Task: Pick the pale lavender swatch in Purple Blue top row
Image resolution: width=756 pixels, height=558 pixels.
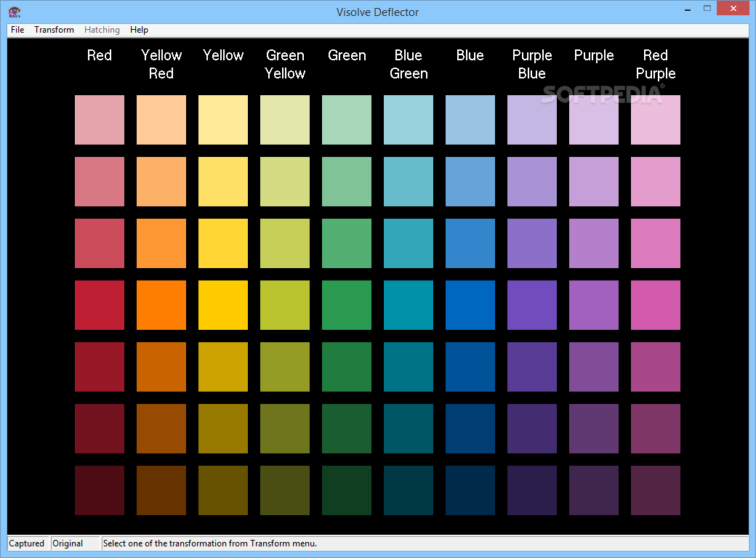Action: tap(532, 119)
